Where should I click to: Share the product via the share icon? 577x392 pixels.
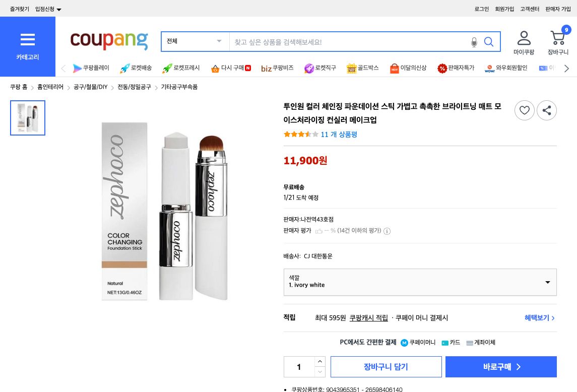tap(547, 110)
